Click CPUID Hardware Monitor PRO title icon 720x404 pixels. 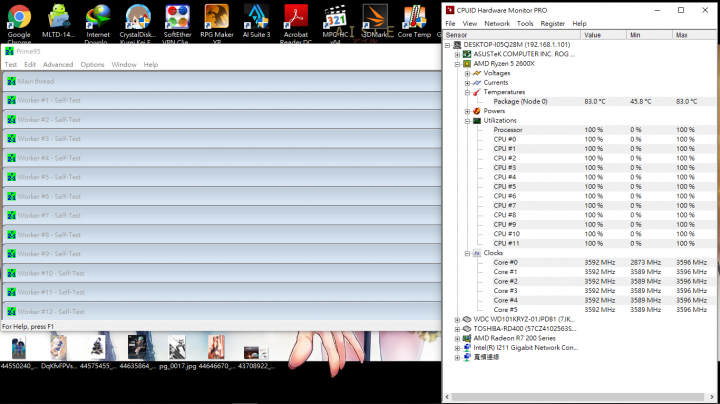(x=450, y=10)
